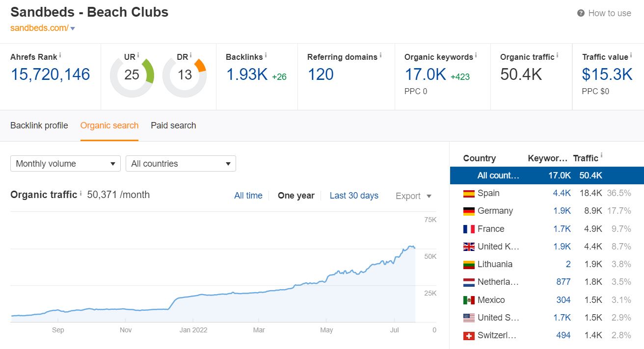
Task: Open the sandbeds.com/ link
Action: [x=39, y=28]
